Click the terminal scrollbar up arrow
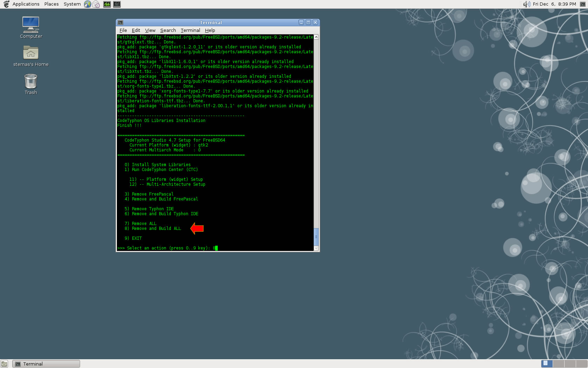The image size is (588, 368). pos(316,37)
